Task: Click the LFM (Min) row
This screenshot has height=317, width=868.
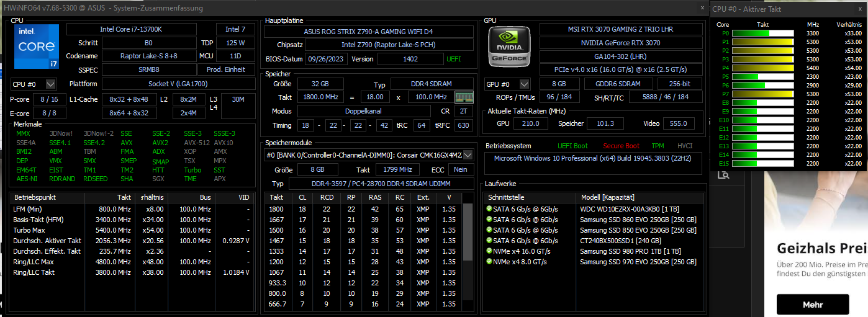Action: 132,209
